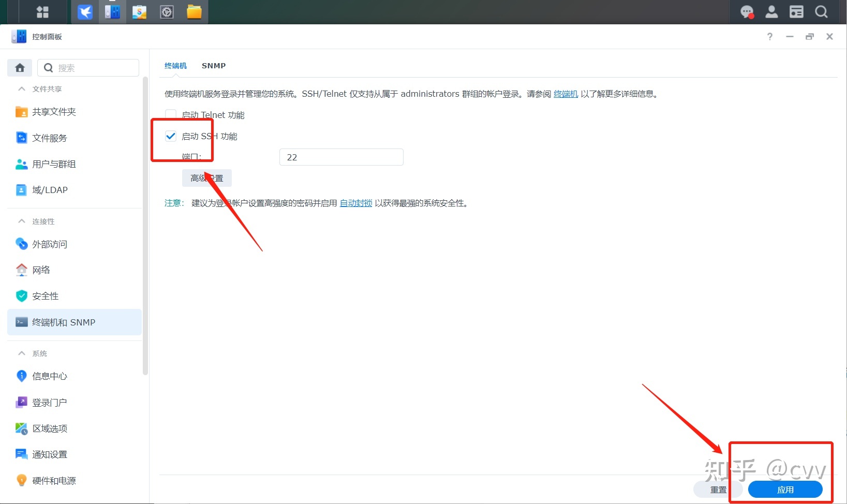
Task: Select the Terminal (终端机) tab
Action: [175, 66]
